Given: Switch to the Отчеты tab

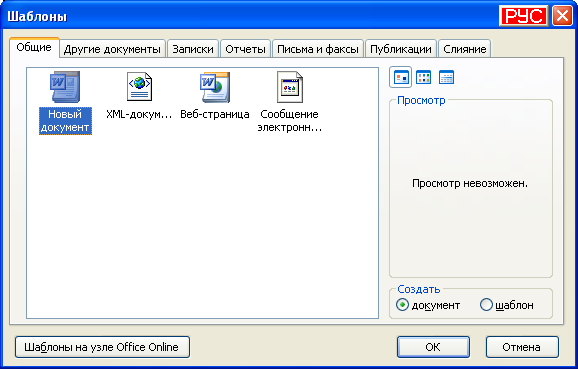Looking at the screenshot, I should click(x=245, y=49).
